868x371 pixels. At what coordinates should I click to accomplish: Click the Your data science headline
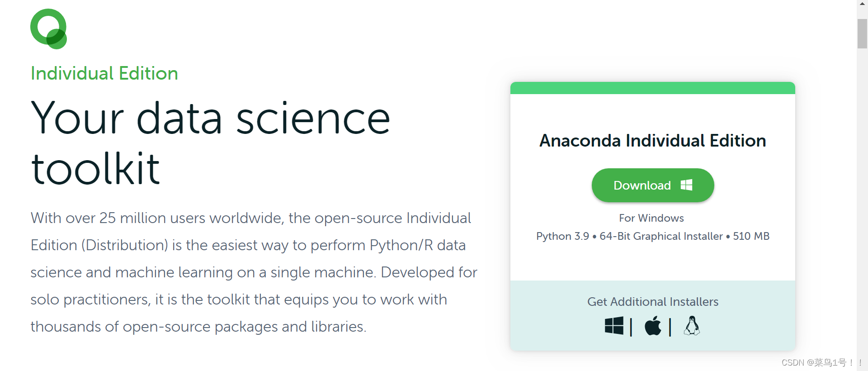point(211,119)
